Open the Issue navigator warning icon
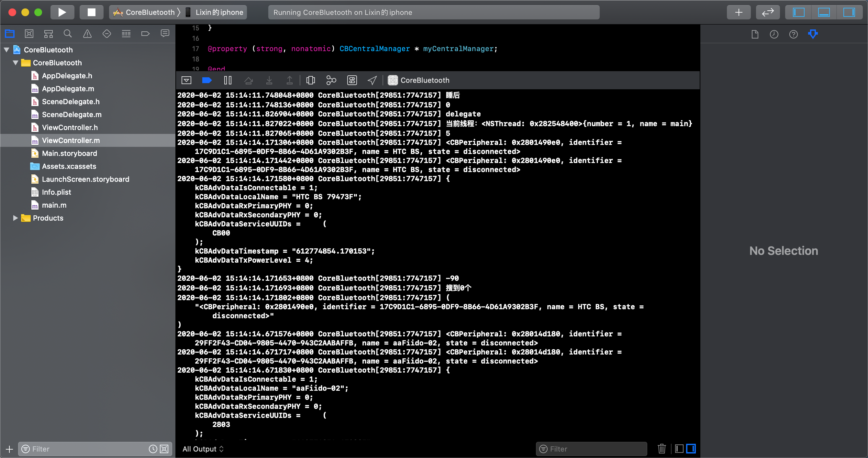The height and width of the screenshot is (458, 868). tap(87, 34)
